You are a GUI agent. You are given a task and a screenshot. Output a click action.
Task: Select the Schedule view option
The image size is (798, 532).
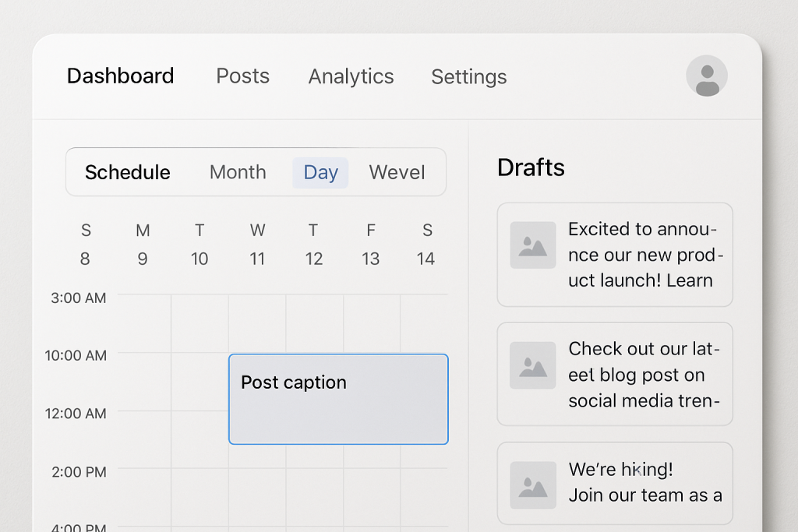(x=127, y=172)
